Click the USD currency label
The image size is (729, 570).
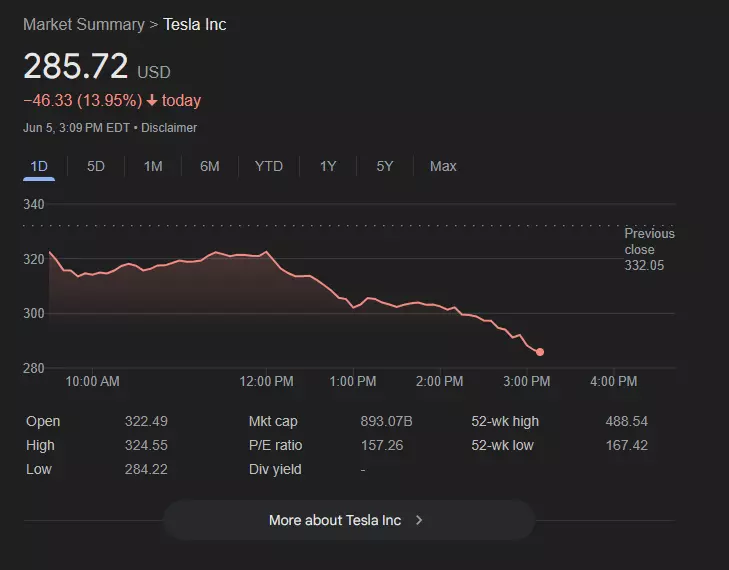click(154, 73)
